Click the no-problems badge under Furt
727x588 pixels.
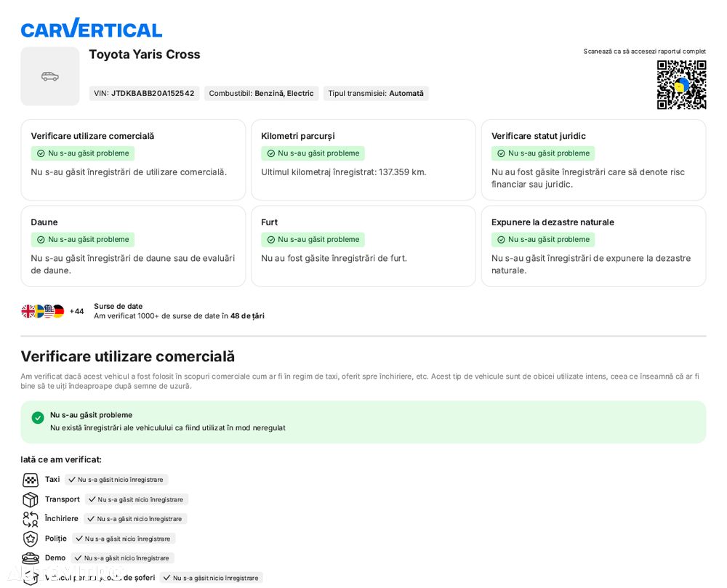click(313, 240)
